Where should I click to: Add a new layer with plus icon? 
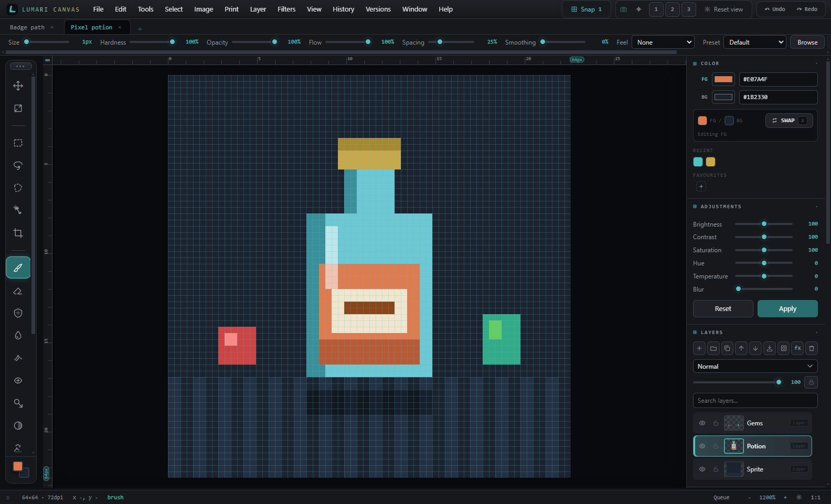click(x=699, y=348)
